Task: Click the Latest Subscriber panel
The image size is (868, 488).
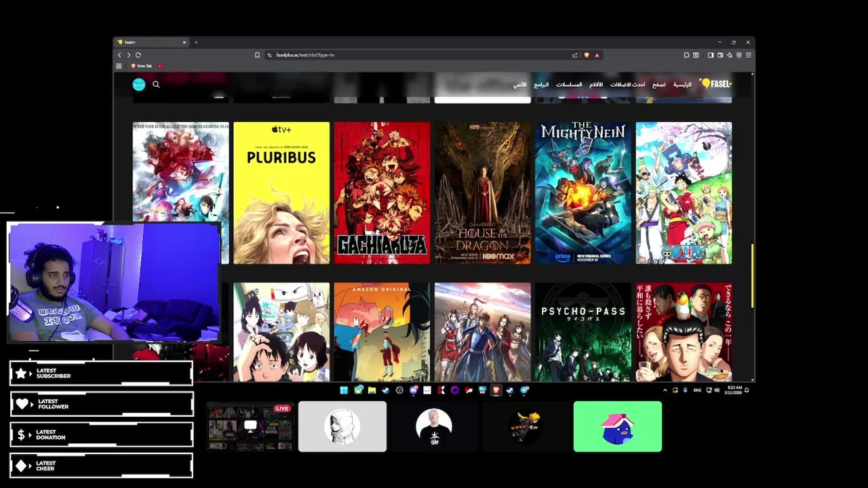Action: [102, 373]
